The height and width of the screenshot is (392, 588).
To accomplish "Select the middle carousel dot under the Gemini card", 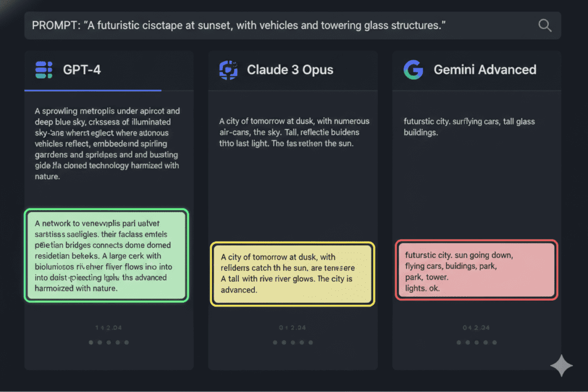I will pos(477,342).
